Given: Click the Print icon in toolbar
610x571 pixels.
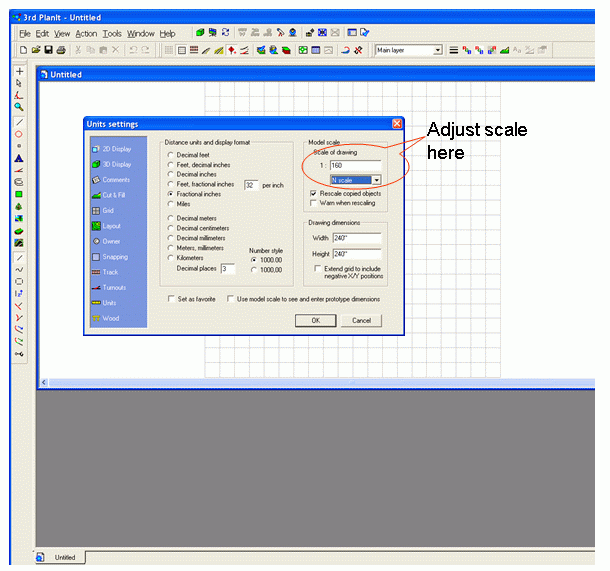Looking at the screenshot, I should click(61, 50).
